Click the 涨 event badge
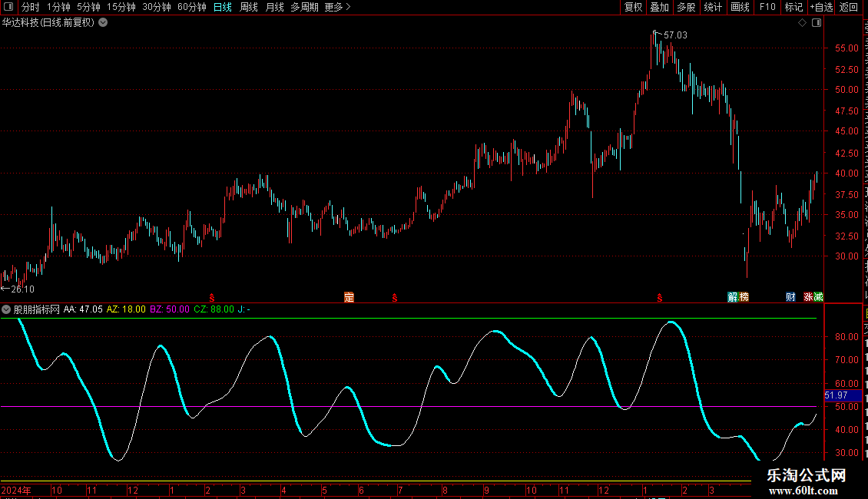The width and height of the screenshot is (868, 499). (808, 297)
